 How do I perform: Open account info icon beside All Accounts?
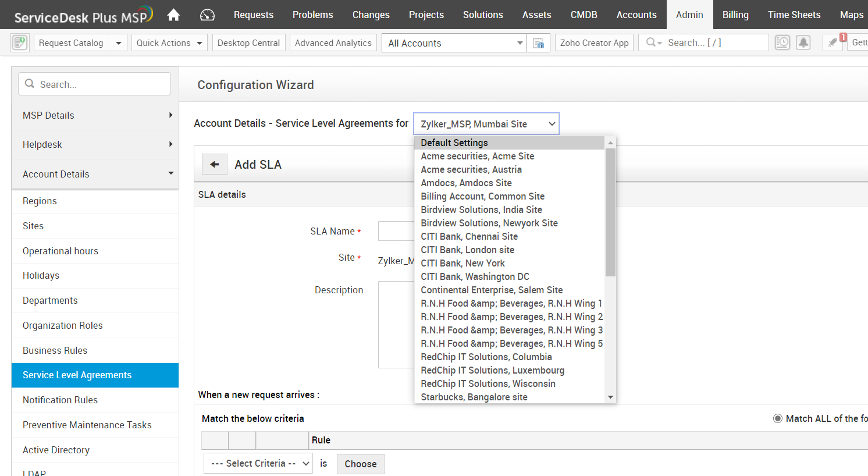coord(539,43)
